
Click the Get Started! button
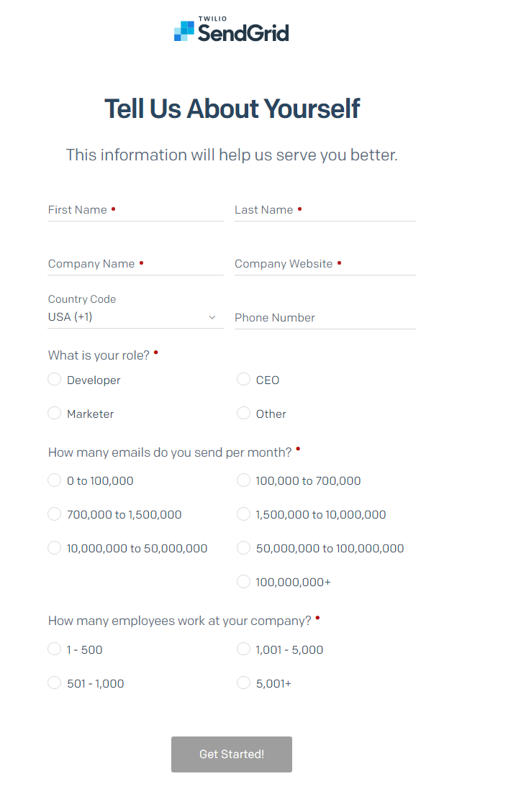point(231,754)
